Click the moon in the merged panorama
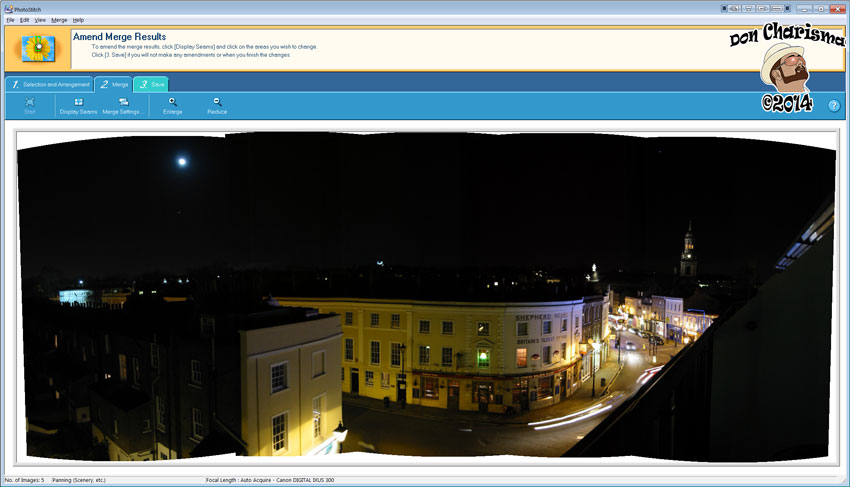Viewport: 850px width, 487px height. tap(181, 160)
